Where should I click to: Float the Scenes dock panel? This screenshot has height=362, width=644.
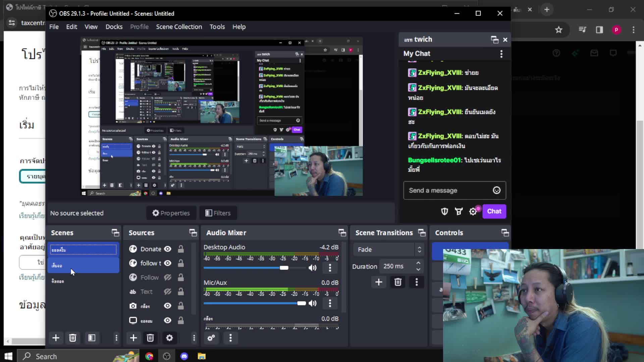coord(115,233)
